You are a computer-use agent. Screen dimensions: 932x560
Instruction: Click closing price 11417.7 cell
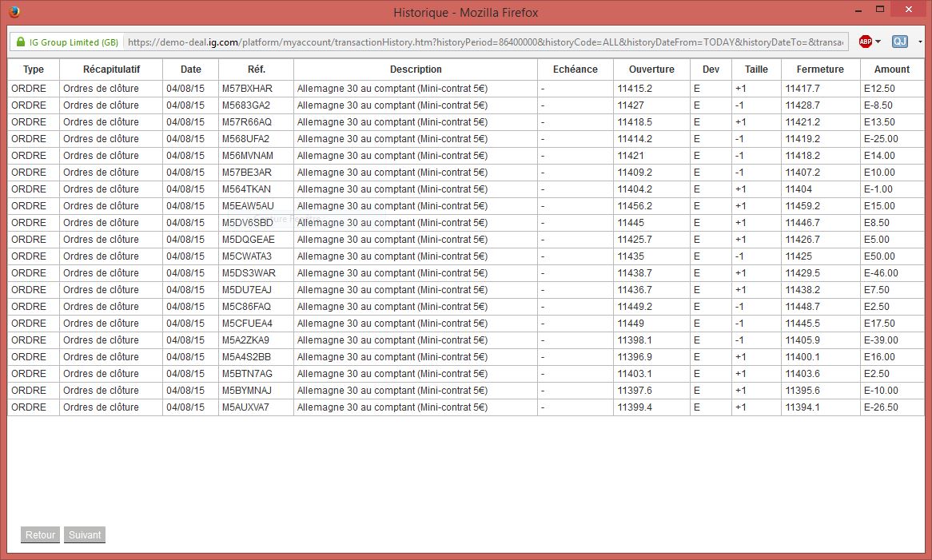coord(821,89)
